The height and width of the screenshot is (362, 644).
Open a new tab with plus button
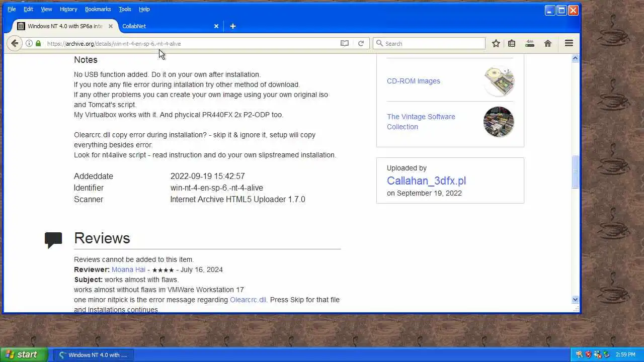(232, 26)
